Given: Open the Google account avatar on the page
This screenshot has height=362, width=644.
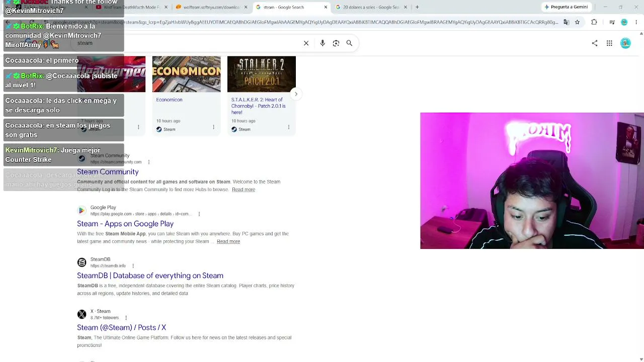Looking at the screenshot, I should click(x=625, y=43).
